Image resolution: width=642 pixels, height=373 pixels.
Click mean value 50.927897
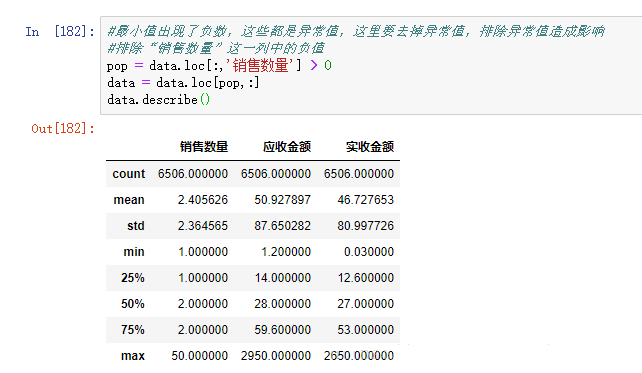point(283,200)
